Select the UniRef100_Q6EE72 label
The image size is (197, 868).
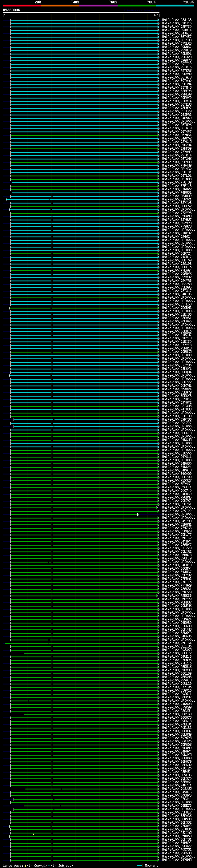tap(177, 653)
